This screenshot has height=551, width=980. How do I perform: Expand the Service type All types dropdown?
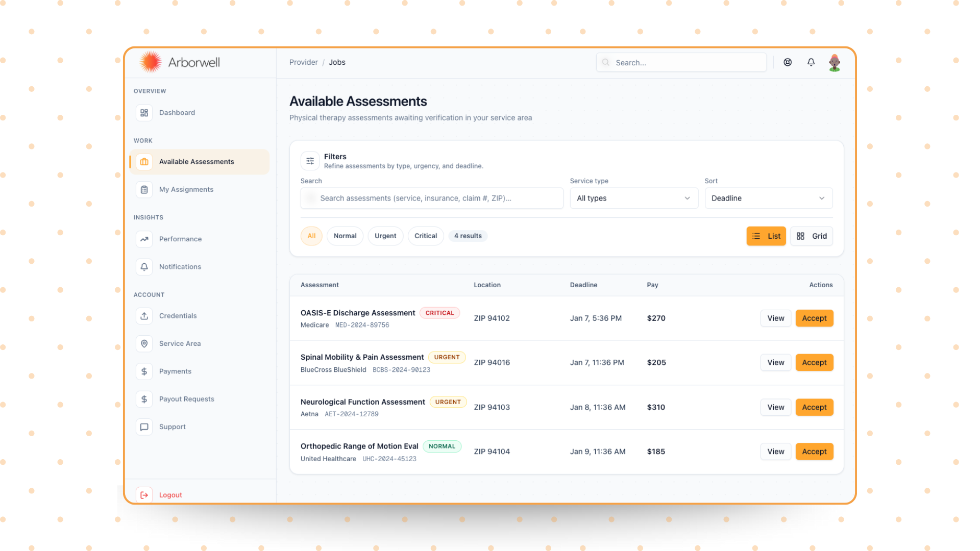[x=633, y=198]
